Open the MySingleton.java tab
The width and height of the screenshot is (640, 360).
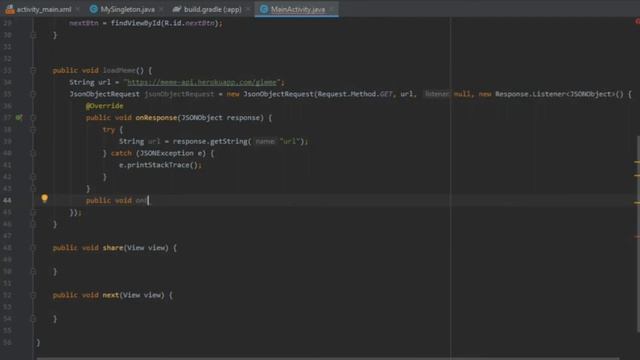pos(127,9)
